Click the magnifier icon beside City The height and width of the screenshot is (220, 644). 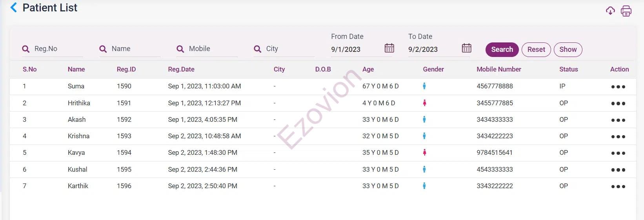click(258, 49)
